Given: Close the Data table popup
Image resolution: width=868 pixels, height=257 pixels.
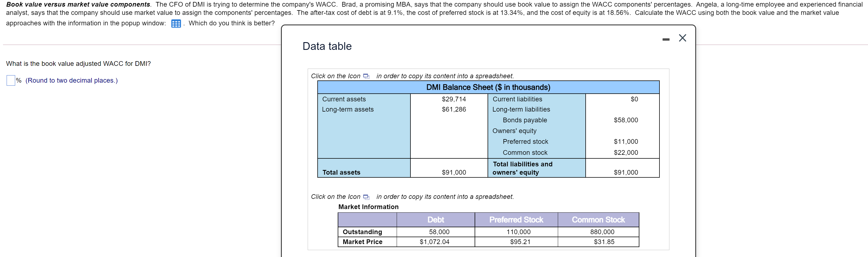Looking at the screenshot, I should click(x=682, y=38).
